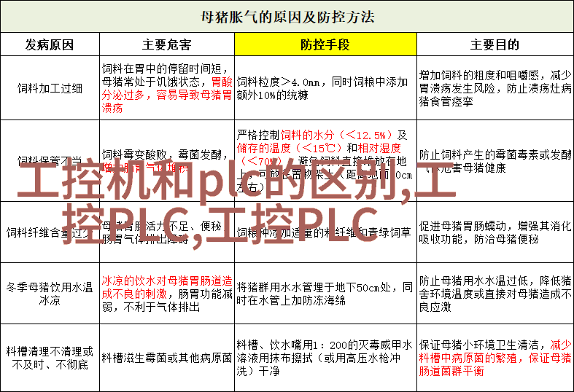This screenshot has height=392, width=574.
Task: Click the cell starting 饲料粒度>4.0mm
Action: pos(325,88)
